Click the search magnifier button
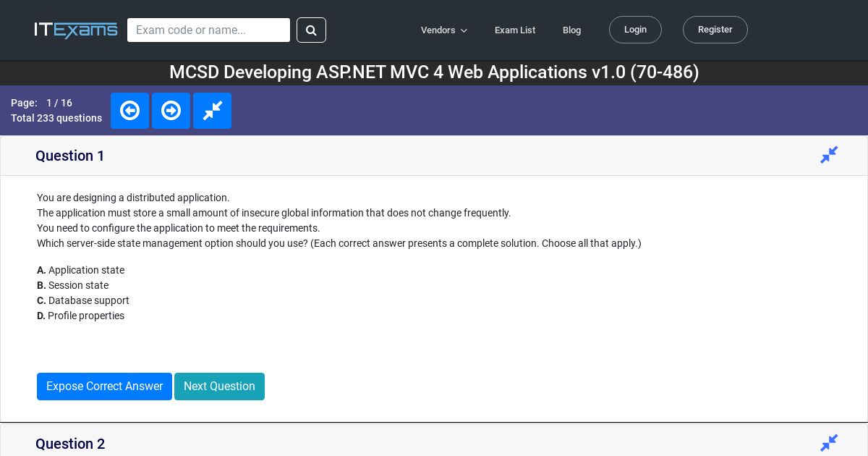Image resolution: width=868 pixels, height=456 pixels. click(x=311, y=30)
